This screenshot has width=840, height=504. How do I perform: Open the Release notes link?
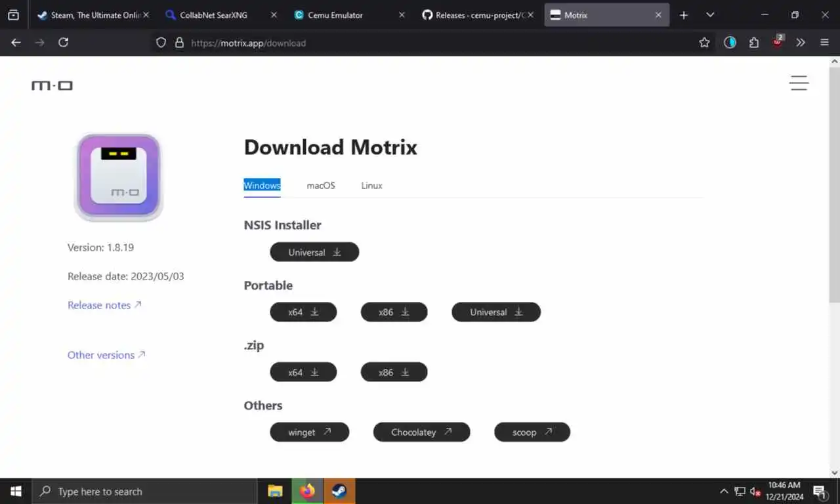point(104,305)
